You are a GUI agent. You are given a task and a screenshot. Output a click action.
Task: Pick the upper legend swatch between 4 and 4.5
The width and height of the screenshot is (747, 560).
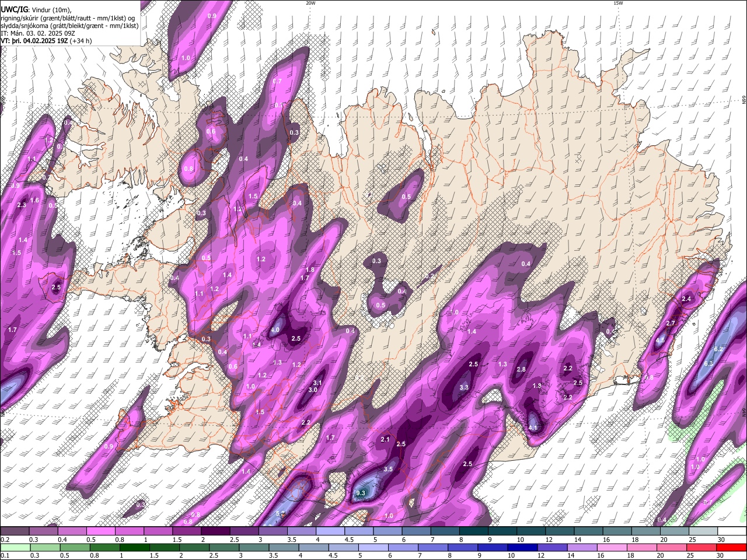[330, 531]
